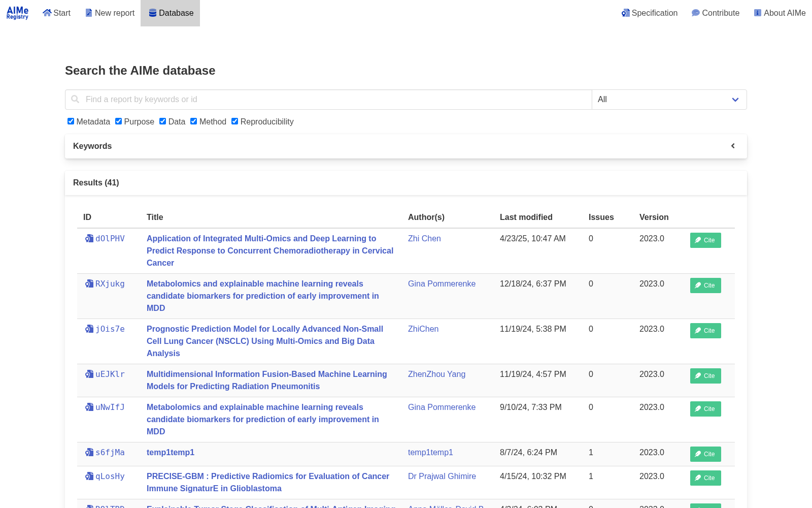Click the Issues column header

click(601, 217)
